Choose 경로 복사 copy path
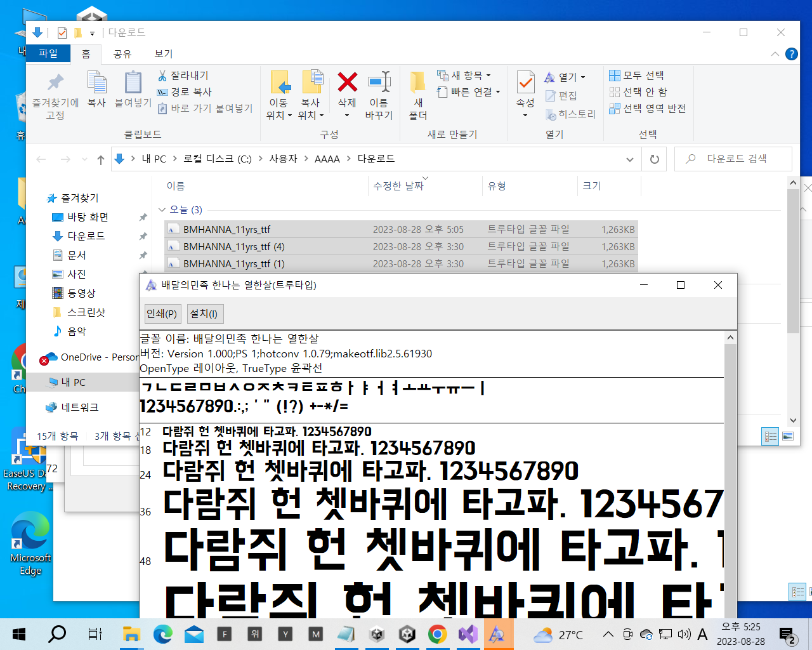812x650 pixels. click(184, 92)
